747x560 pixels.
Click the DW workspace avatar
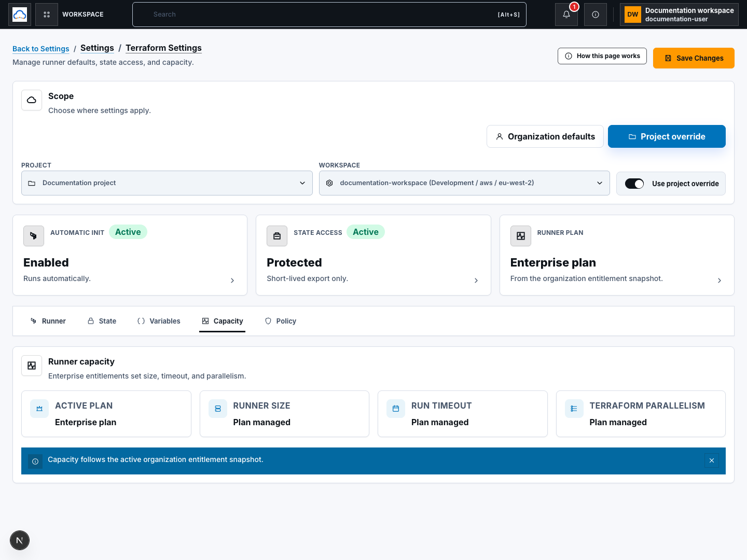click(x=633, y=15)
